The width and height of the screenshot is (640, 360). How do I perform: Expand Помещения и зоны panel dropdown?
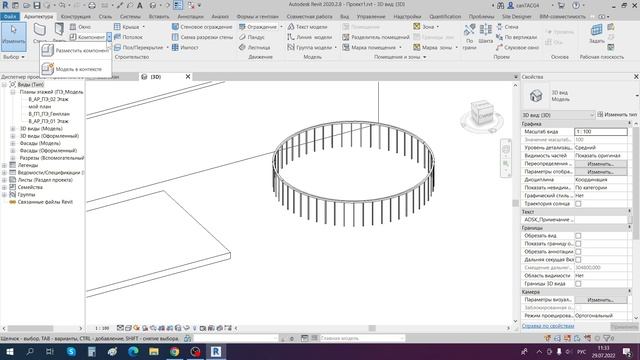tap(424, 57)
